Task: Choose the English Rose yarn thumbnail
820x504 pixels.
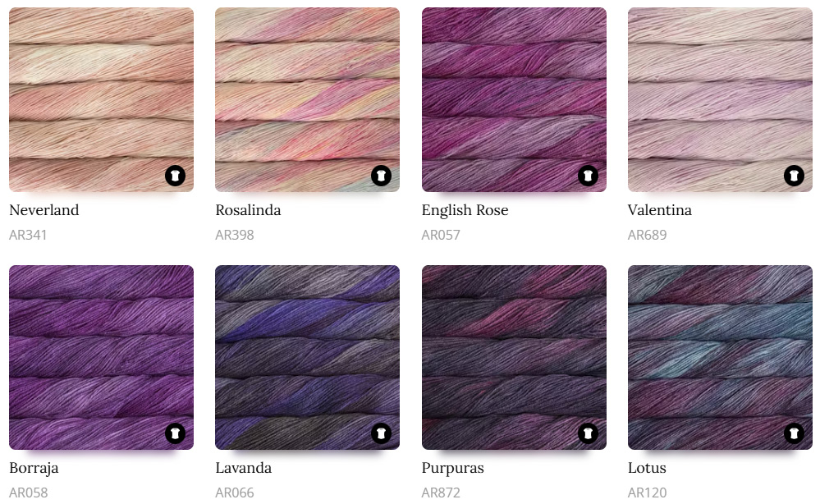Action: tap(514, 99)
